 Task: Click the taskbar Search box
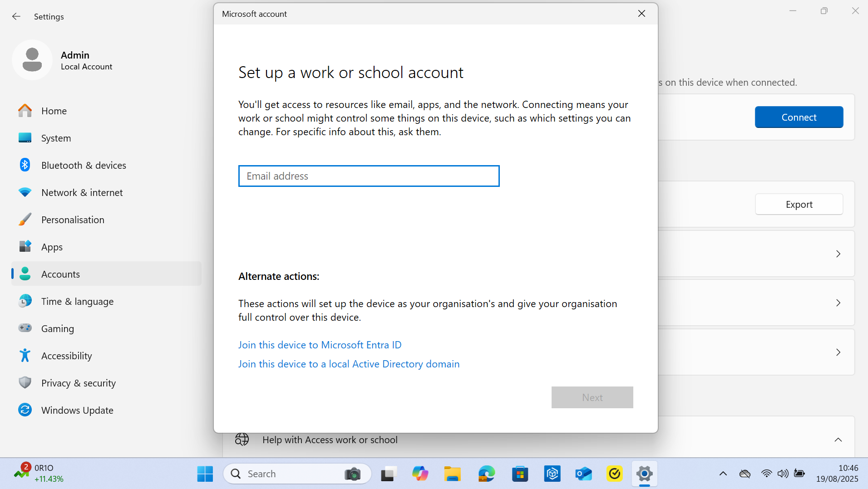point(297,474)
